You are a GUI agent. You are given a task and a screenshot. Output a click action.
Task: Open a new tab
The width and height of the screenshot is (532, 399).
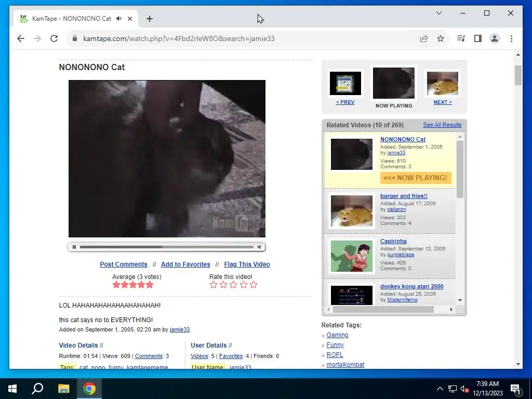tap(149, 19)
